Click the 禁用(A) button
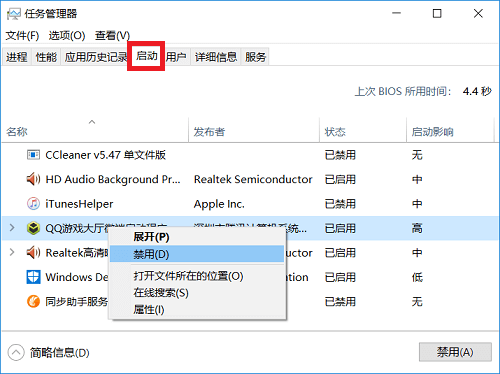The image size is (500, 374). (x=455, y=352)
